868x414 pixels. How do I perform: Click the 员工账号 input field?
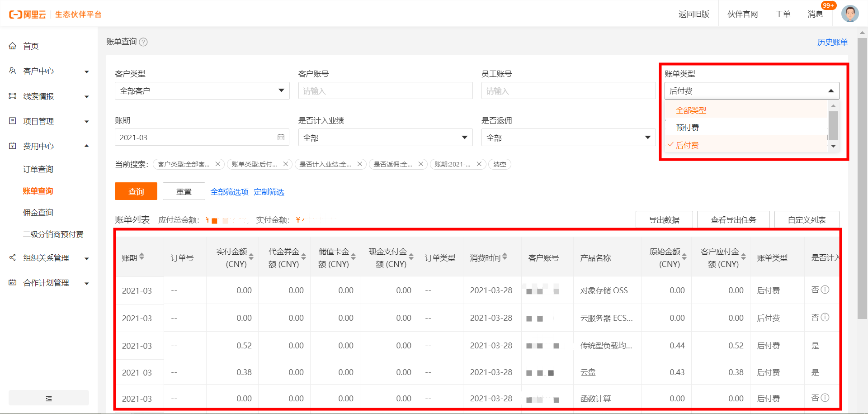[569, 90]
